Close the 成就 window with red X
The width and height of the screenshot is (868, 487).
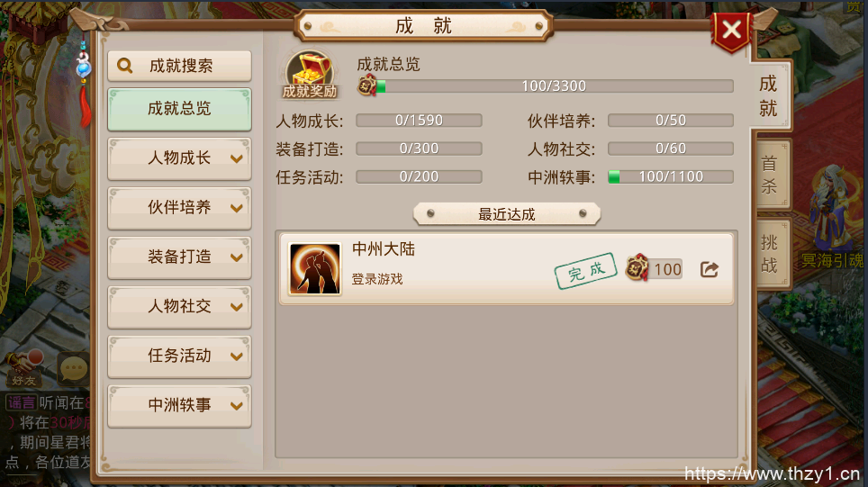tap(731, 30)
